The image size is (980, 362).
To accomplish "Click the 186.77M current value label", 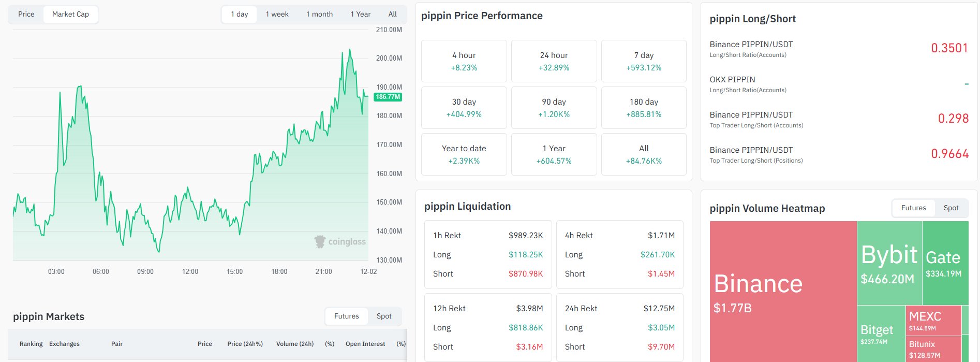I will [388, 97].
